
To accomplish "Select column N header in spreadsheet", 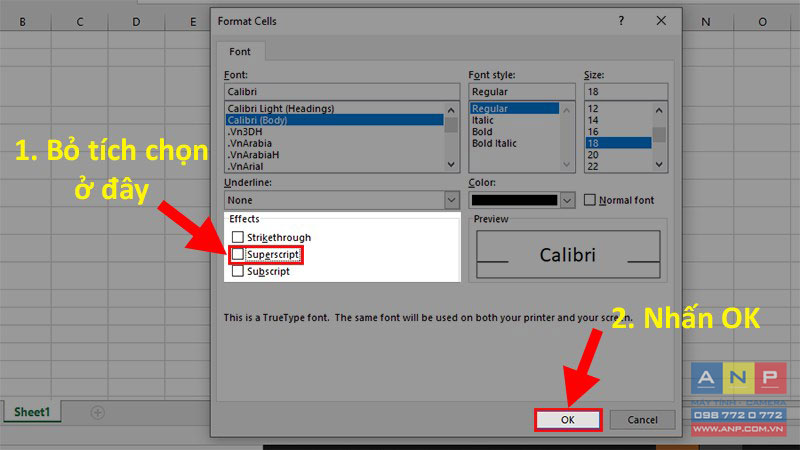I will pyautogui.click(x=706, y=22).
